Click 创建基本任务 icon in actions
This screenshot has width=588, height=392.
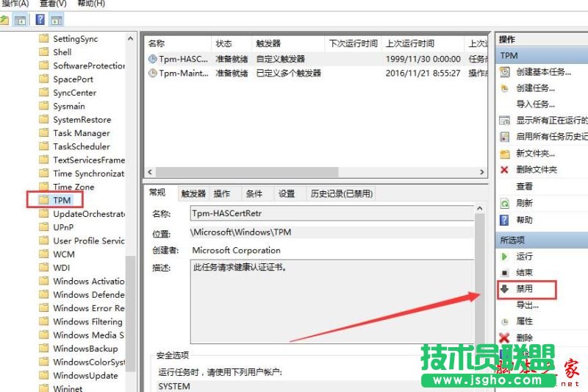coord(505,72)
